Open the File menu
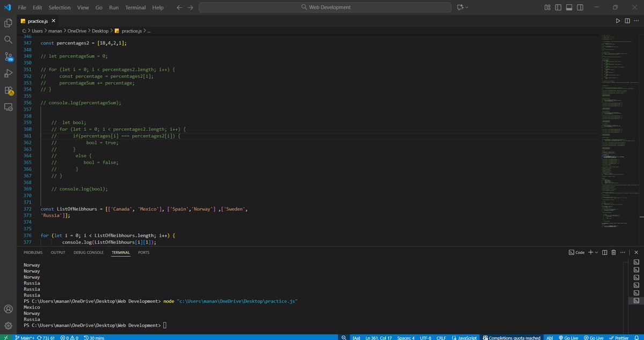 [22, 8]
